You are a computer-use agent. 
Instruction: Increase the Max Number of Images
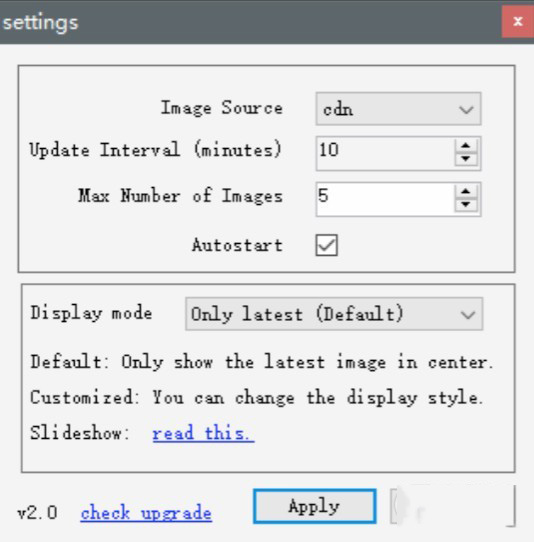[466, 191]
